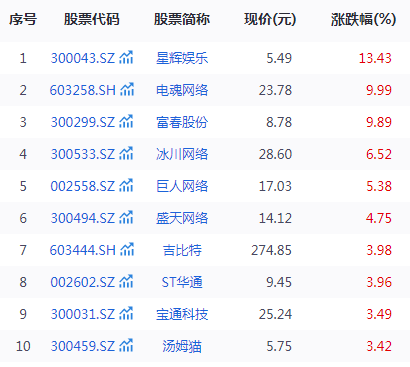
Task: Click stock code 300031.SZ
Action: pyautogui.click(x=82, y=314)
